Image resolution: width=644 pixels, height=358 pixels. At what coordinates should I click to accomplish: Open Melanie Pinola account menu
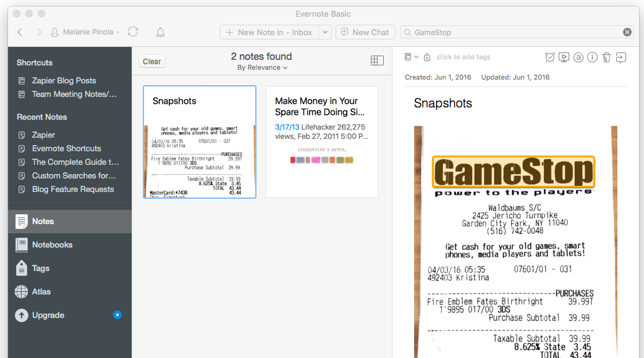click(85, 32)
